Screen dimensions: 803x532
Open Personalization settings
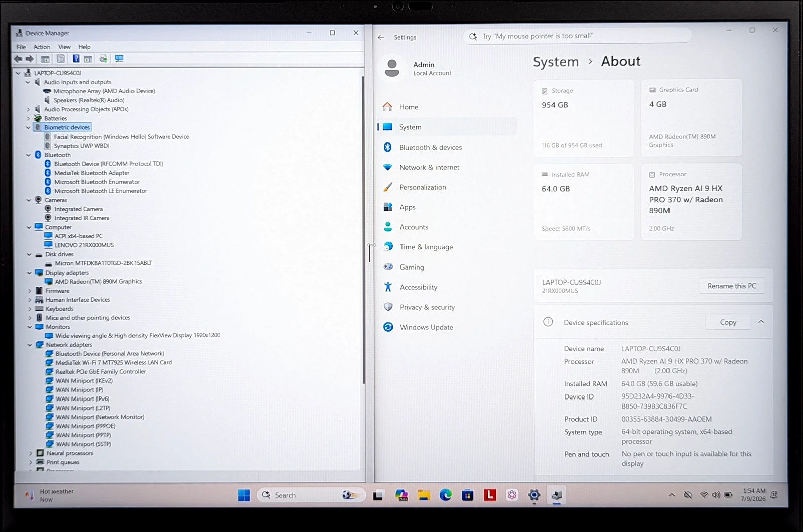click(x=447, y=187)
